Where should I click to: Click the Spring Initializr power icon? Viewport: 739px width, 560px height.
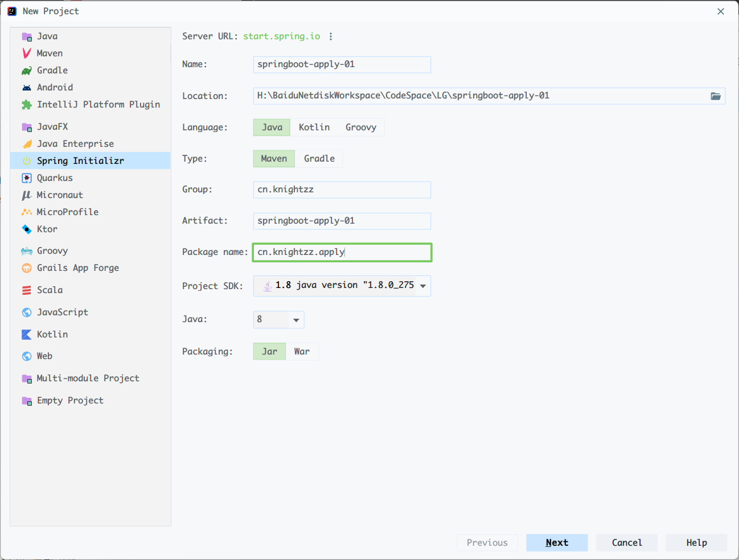pyautogui.click(x=27, y=161)
